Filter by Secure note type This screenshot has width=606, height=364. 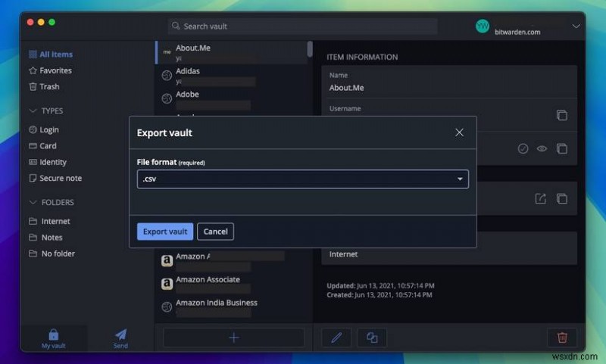(55, 179)
